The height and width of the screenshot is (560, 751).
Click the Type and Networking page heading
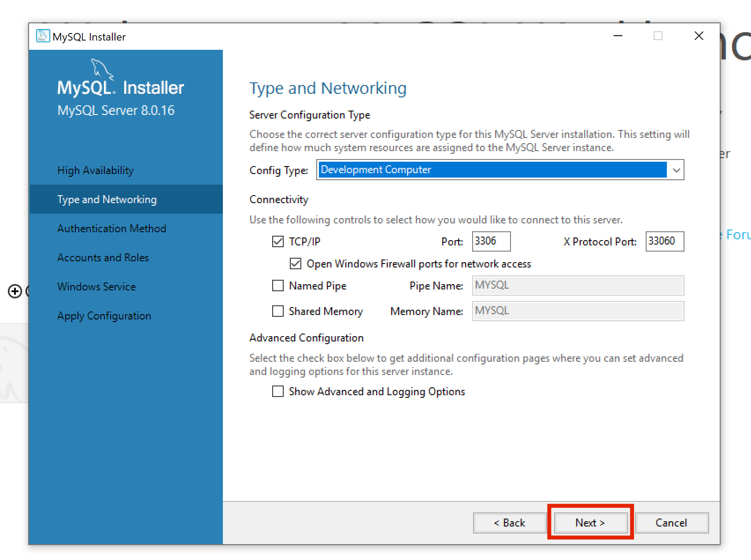tap(328, 88)
